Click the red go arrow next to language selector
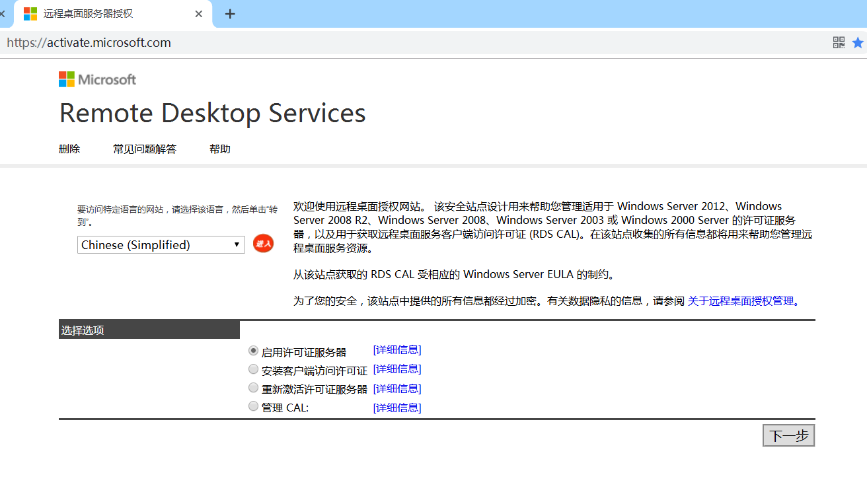This screenshot has width=867, height=504. (x=262, y=244)
